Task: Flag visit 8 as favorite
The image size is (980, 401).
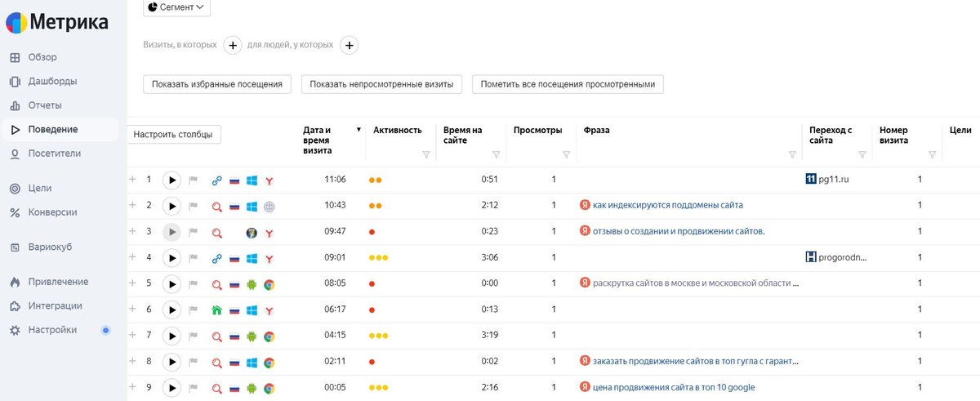Action: [194, 362]
